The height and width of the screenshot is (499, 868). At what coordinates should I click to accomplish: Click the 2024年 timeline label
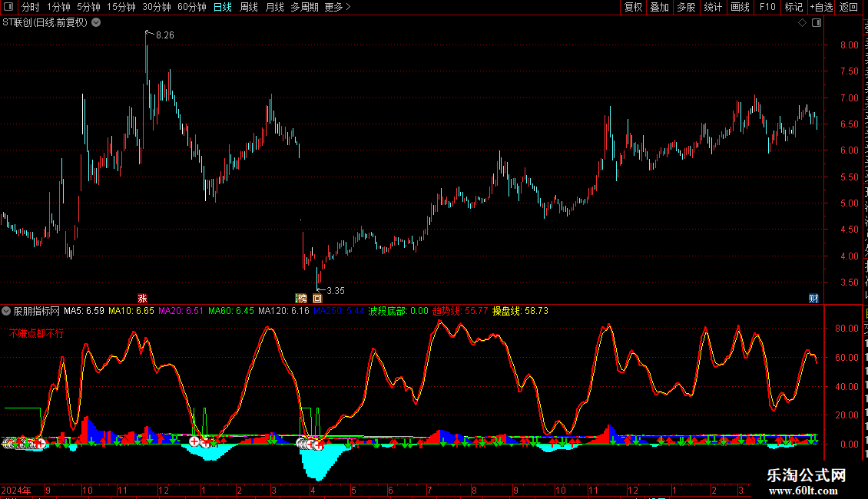pos(15,490)
